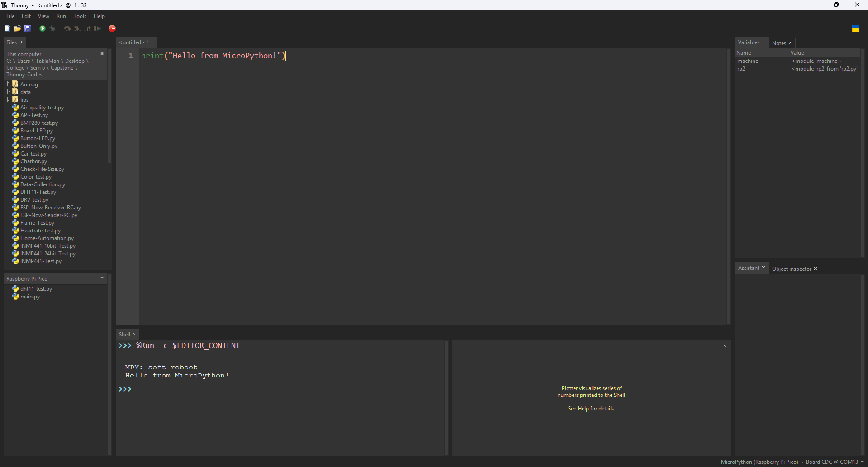Click the Resume debug icon

pos(97,28)
